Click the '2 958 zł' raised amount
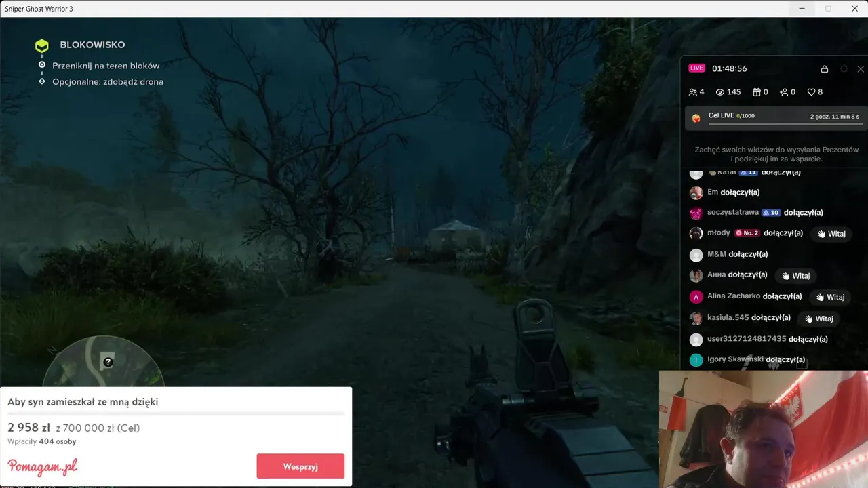 click(x=29, y=428)
